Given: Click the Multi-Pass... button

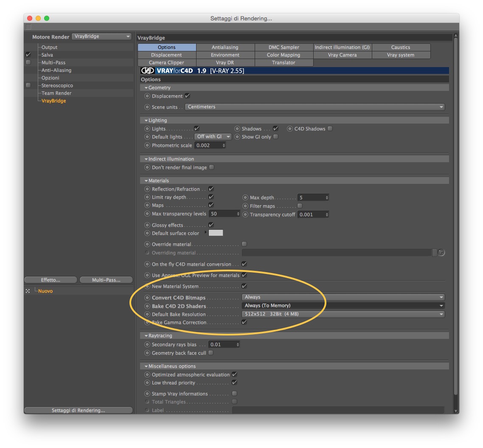Looking at the screenshot, I should (106, 280).
